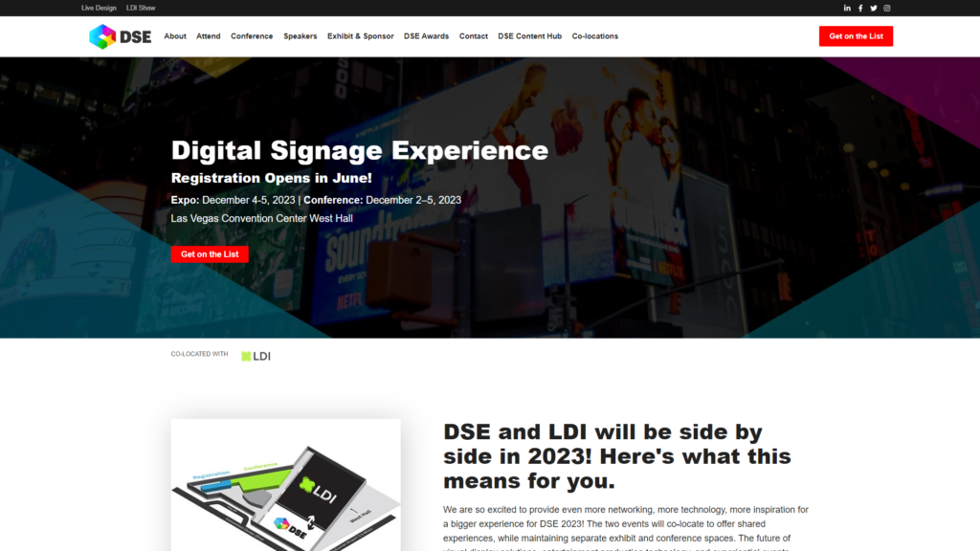980x551 pixels.
Task: Follow the LDI Show link in top bar
Action: click(141, 8)
